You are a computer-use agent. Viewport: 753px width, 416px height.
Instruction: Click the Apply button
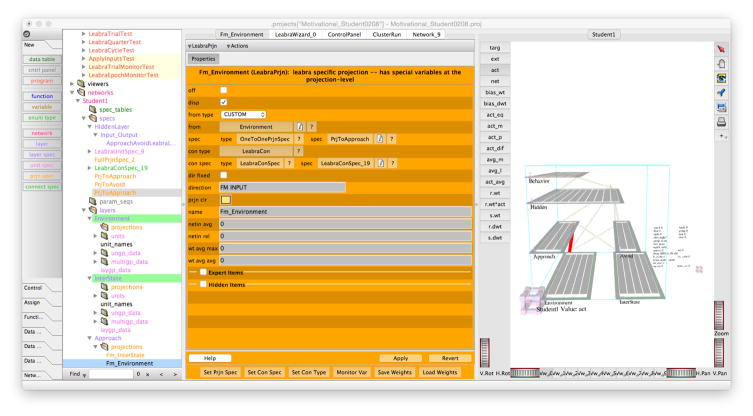tap(400, 357)
